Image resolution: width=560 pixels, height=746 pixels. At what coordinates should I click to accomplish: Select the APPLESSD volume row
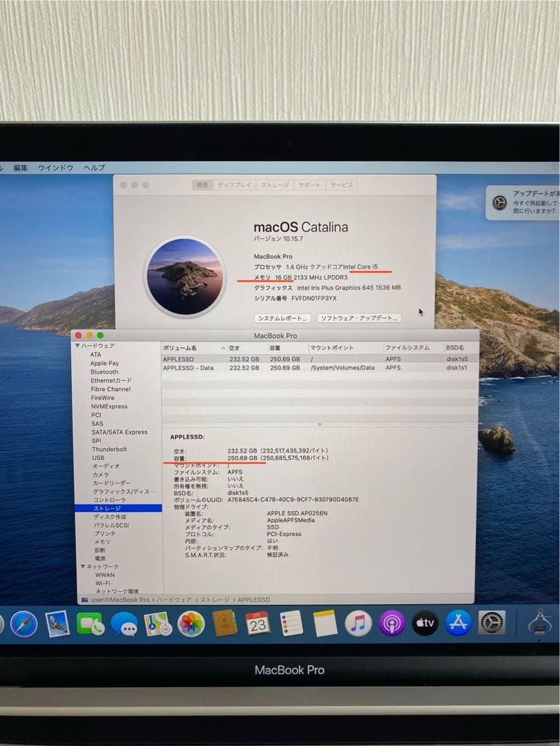[x=319, y=359]
